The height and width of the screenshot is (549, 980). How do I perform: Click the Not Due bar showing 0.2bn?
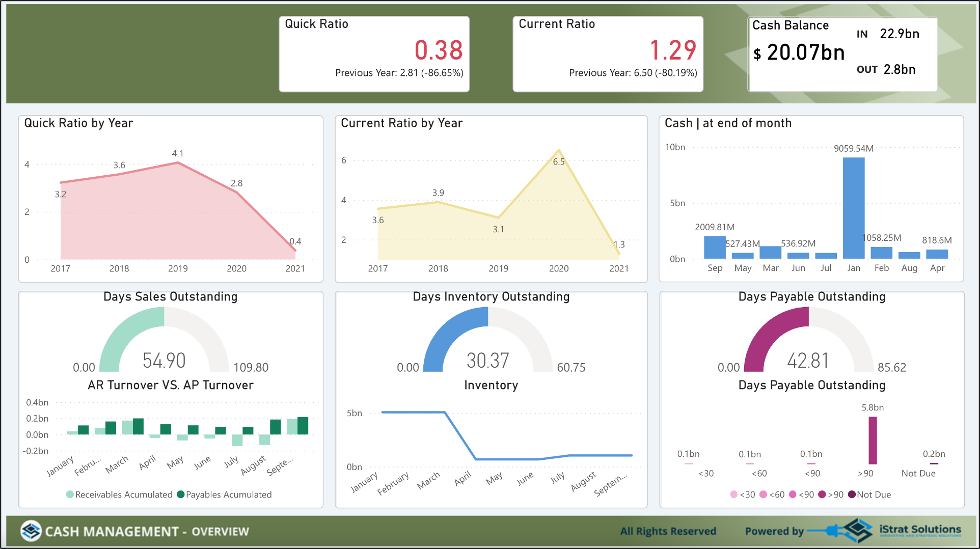pyautogui.click(x=934, y=463)
